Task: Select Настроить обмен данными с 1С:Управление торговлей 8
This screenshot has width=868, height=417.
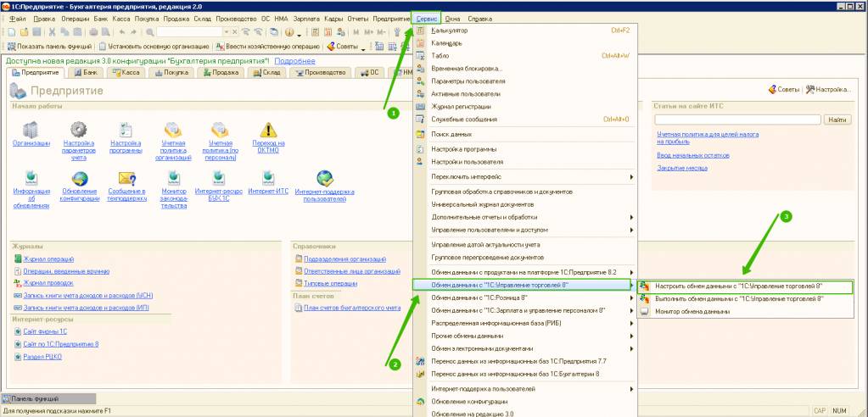Action: tap(745, 286)
